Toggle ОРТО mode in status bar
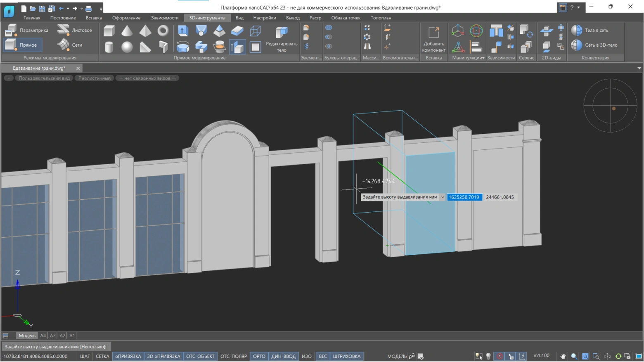644x362 pixels. click(x=259, y=356)
